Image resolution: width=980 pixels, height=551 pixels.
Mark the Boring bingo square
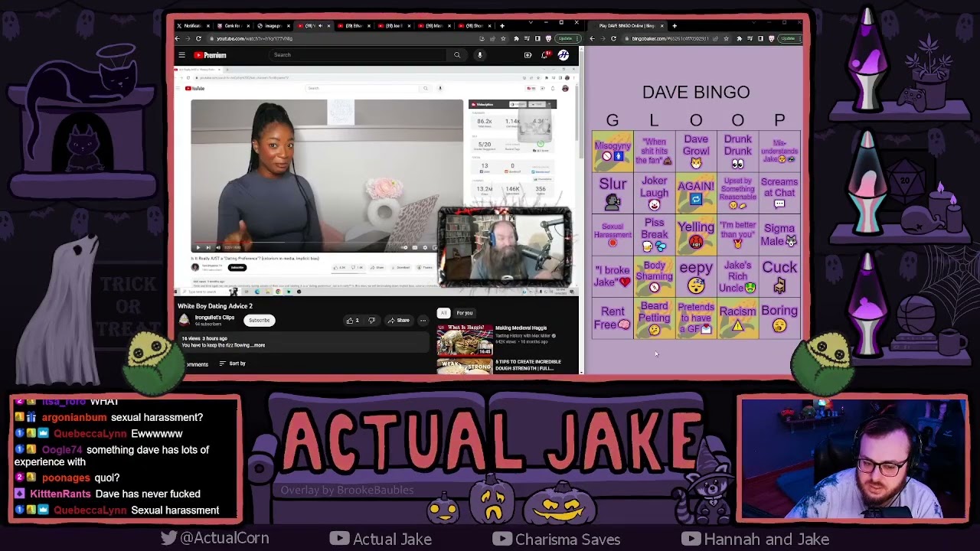click(779, 318)
